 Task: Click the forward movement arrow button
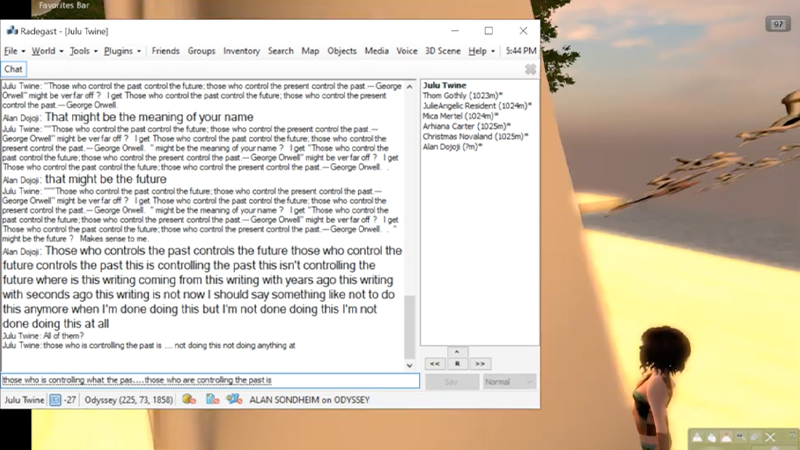[x=457, y=352]
